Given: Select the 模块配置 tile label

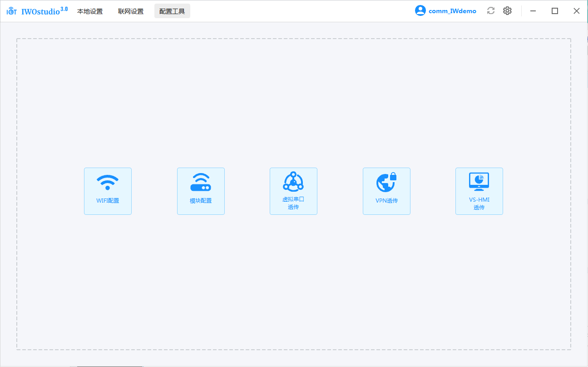Looking at the screenshot, I should click(201, 201).
